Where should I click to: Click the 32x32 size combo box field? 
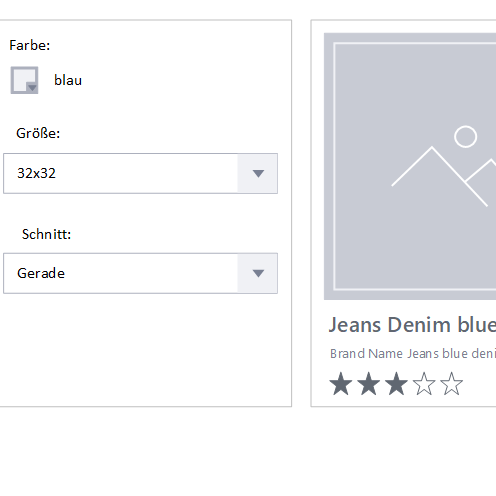tap(140, 173)
